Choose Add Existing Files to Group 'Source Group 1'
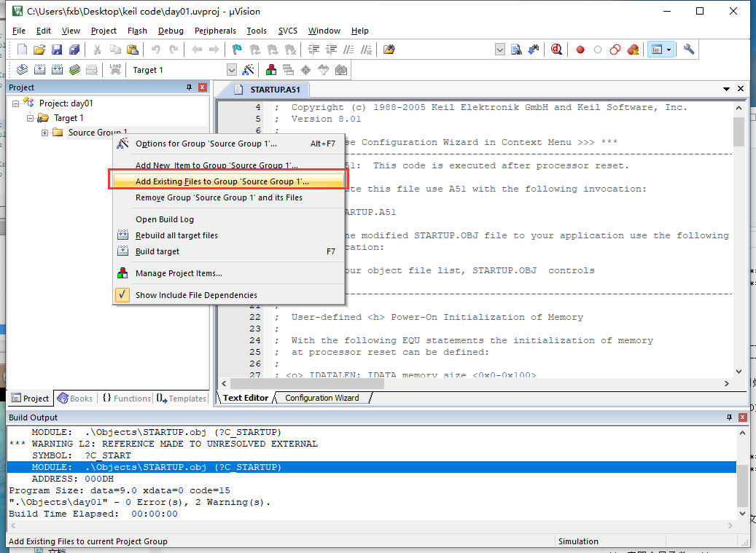The width and height of the screenshot is (756, 553). (x=228, y=181)
